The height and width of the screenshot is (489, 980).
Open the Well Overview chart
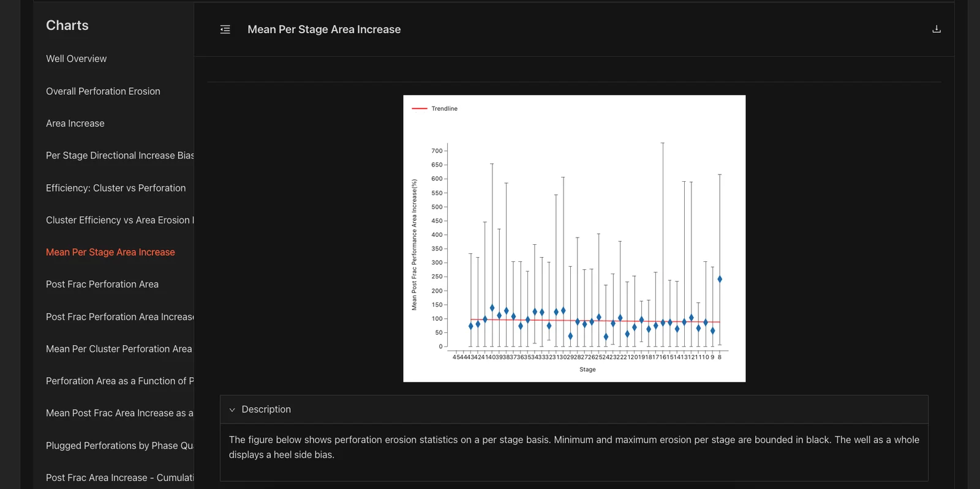[76, 59]
